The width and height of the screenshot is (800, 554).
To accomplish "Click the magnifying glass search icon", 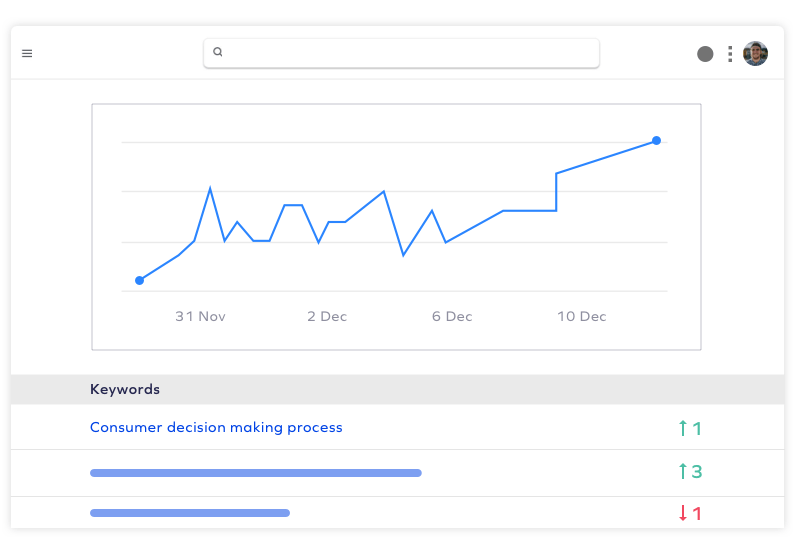I will [218, 52].
